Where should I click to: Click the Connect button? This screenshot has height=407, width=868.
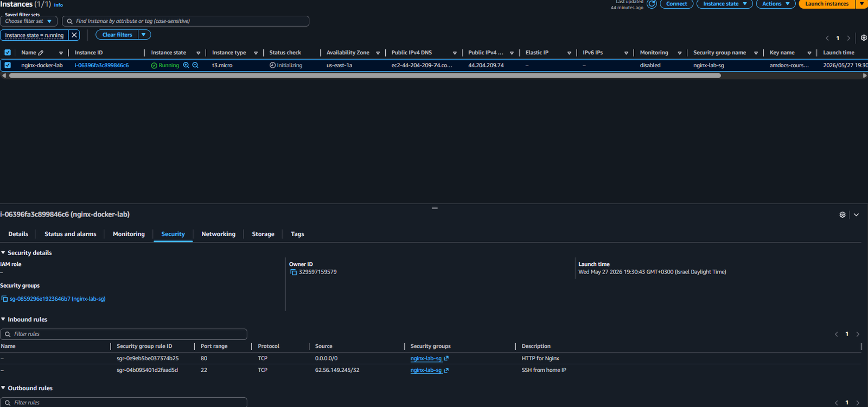click(676, 4)
